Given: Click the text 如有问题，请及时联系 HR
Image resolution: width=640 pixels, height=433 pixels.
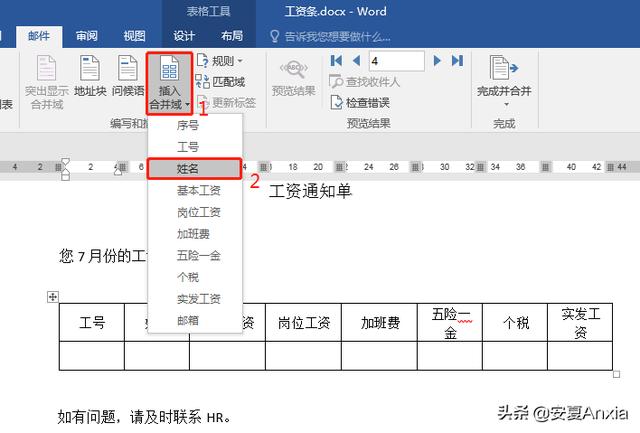Looking at the screenshot, I should tap(144, 417).
